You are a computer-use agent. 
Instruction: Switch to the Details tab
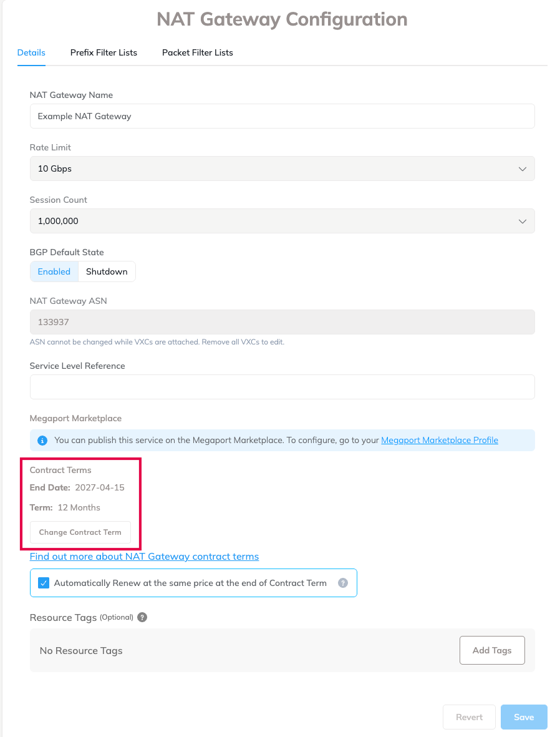pos(31,52)
